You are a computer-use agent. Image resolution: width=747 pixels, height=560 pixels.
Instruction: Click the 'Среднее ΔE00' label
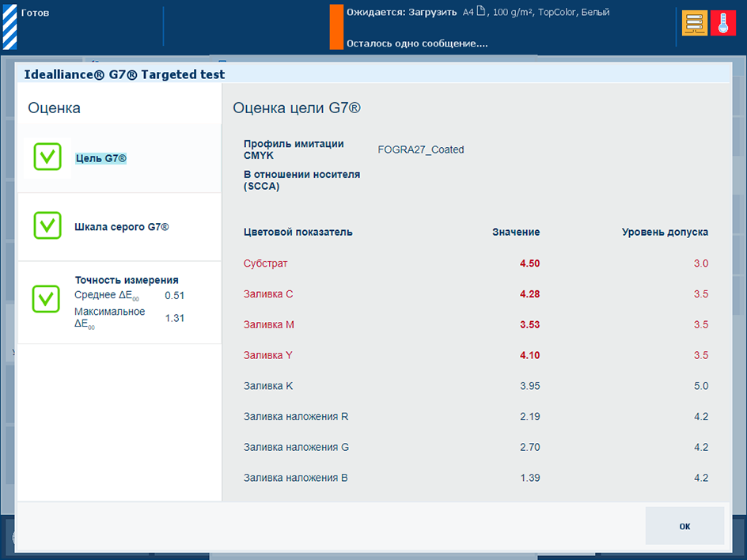[x=107, y=295]
